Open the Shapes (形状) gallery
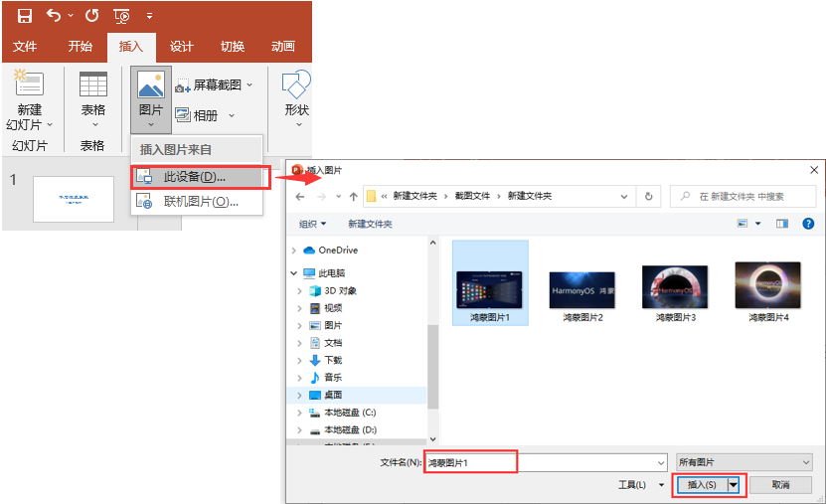 (x=296, y=85)
